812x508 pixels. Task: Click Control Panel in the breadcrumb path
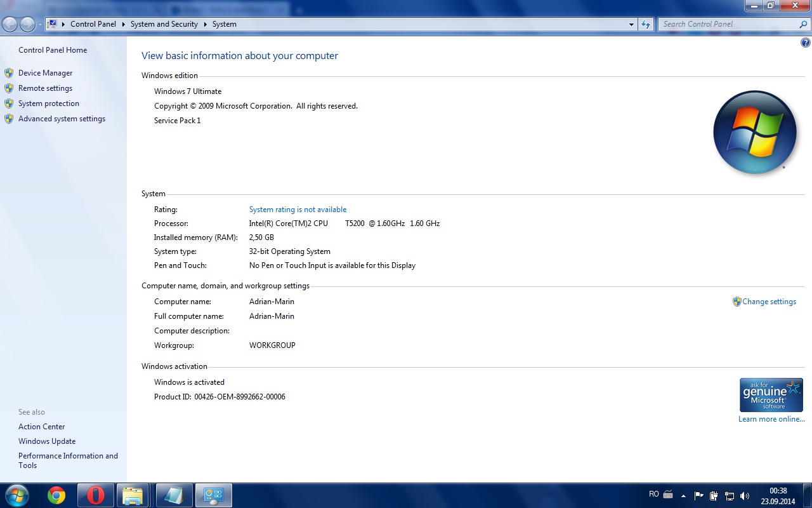(x=93, y=24)
